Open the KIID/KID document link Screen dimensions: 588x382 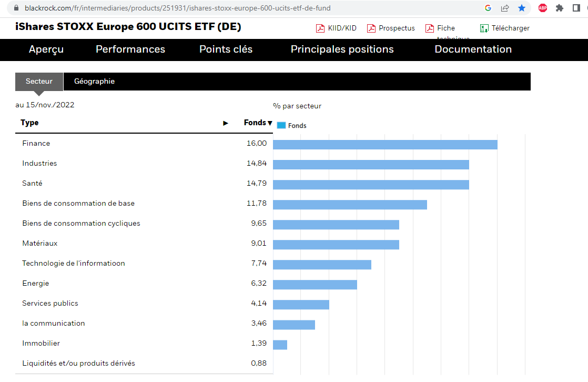coord(342,28)
